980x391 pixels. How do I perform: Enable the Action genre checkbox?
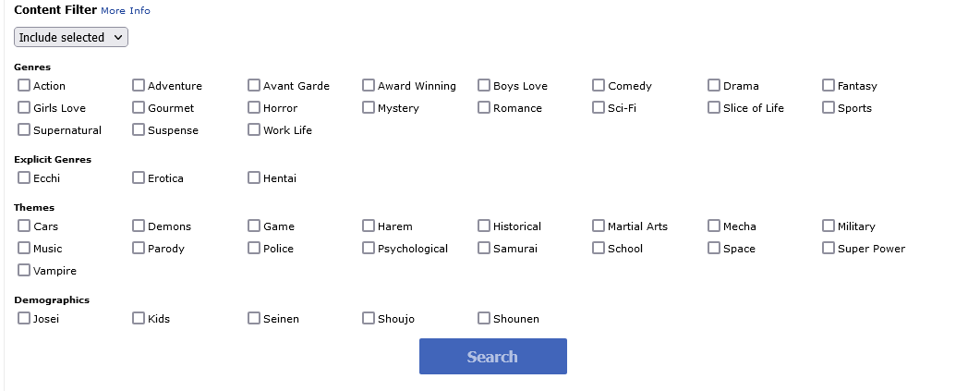tap(24, 86)
